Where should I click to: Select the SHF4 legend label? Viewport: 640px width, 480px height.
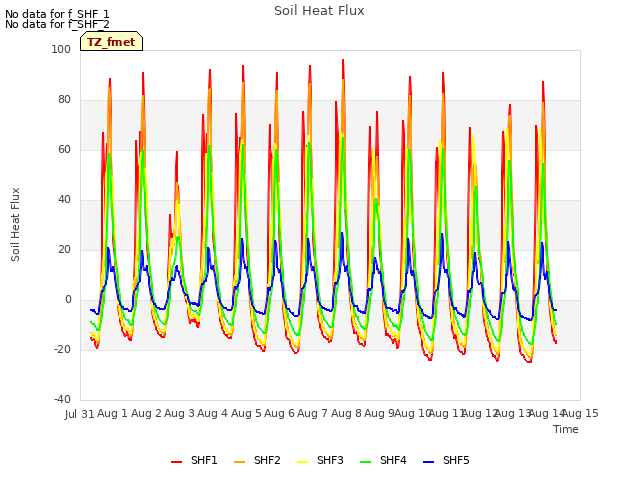click(393, 460)
